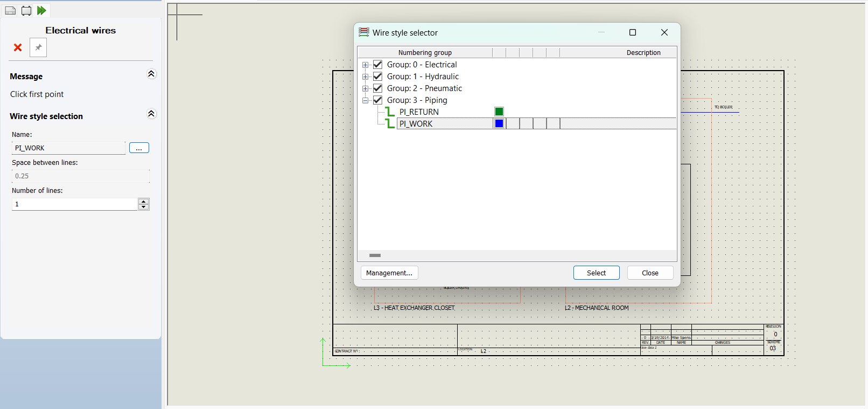The image size is (868, 409).
Task: Click the Numbering group column header
Action: tap(425, 53)
